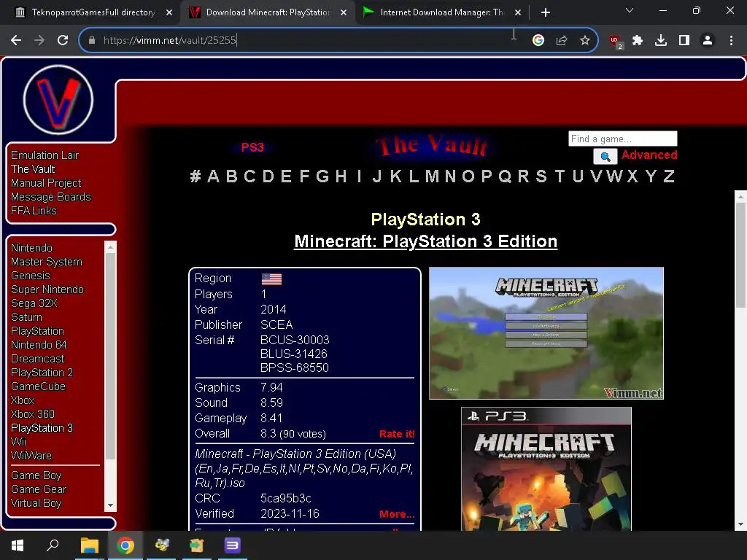Open Minecraft PlayStation 3 Edition title link
This screenshot has width=747, height=560.
425,241
